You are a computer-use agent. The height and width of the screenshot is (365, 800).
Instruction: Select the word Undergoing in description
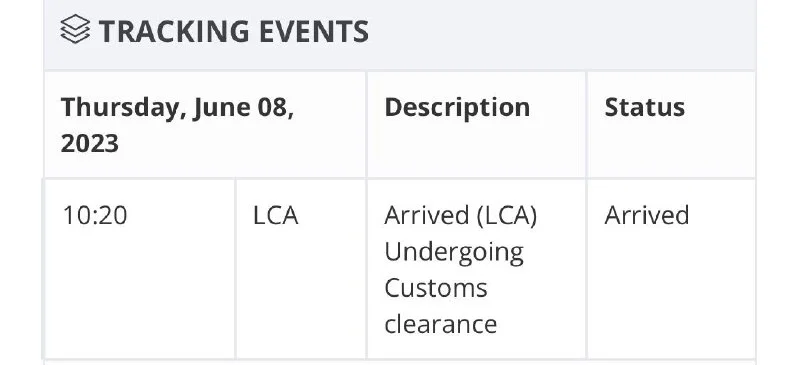[x=454, y=253]
